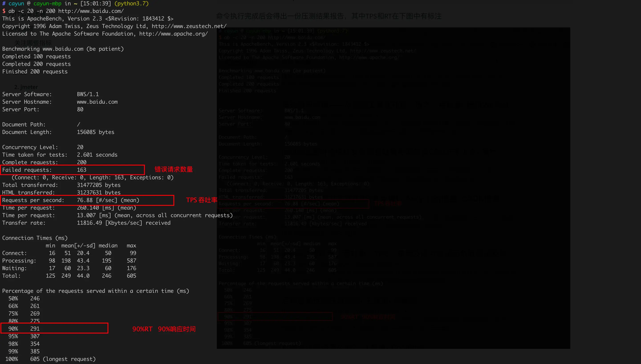Click the red 错误请求数量 annotation label
Image resolution: width=641 pixels, height=364 pixels.
(174, 170)
